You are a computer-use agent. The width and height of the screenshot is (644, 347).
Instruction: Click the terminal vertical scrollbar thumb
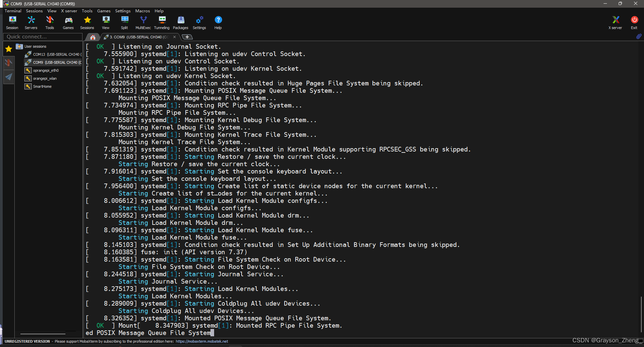641,314
